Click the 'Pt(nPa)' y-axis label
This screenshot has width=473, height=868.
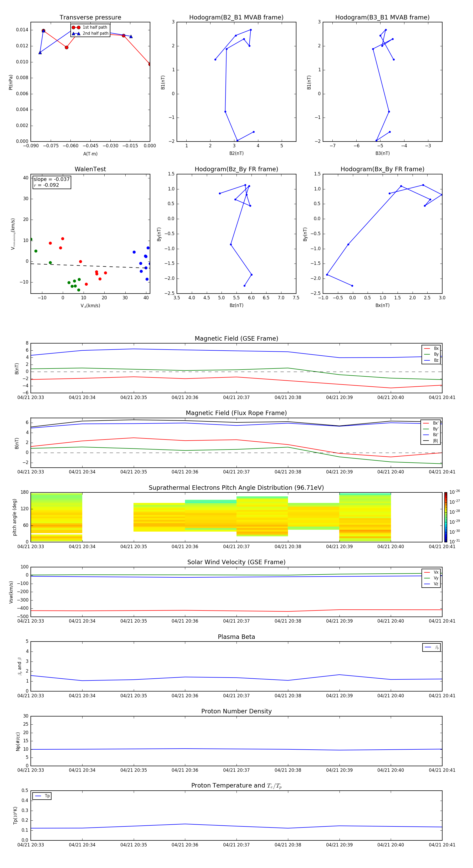click(x=11, y=82)
